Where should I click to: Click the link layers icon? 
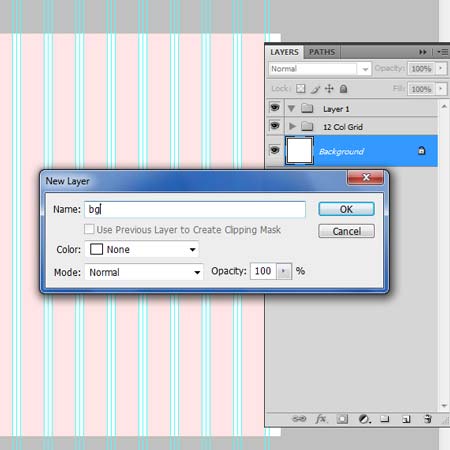click(x=299, y=419)
